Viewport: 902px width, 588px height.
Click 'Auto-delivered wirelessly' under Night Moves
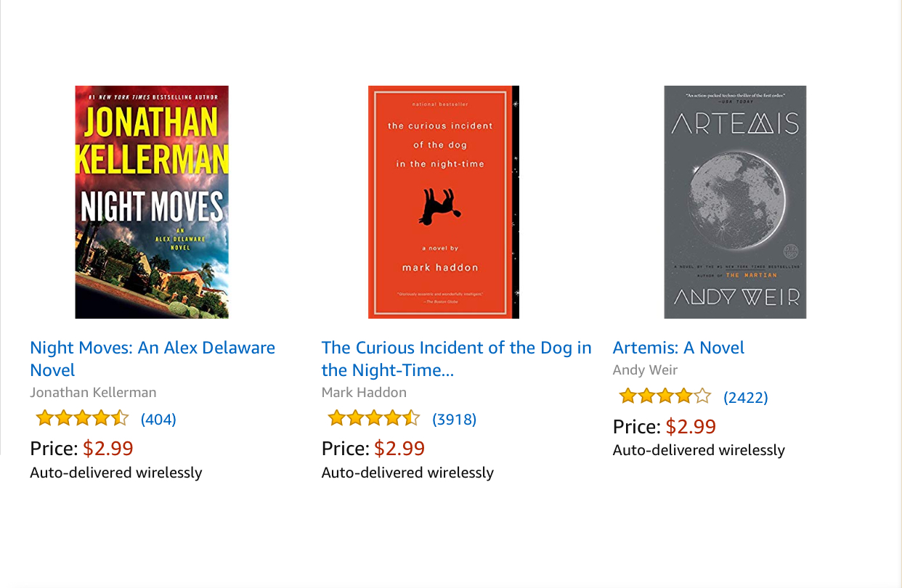116,473
